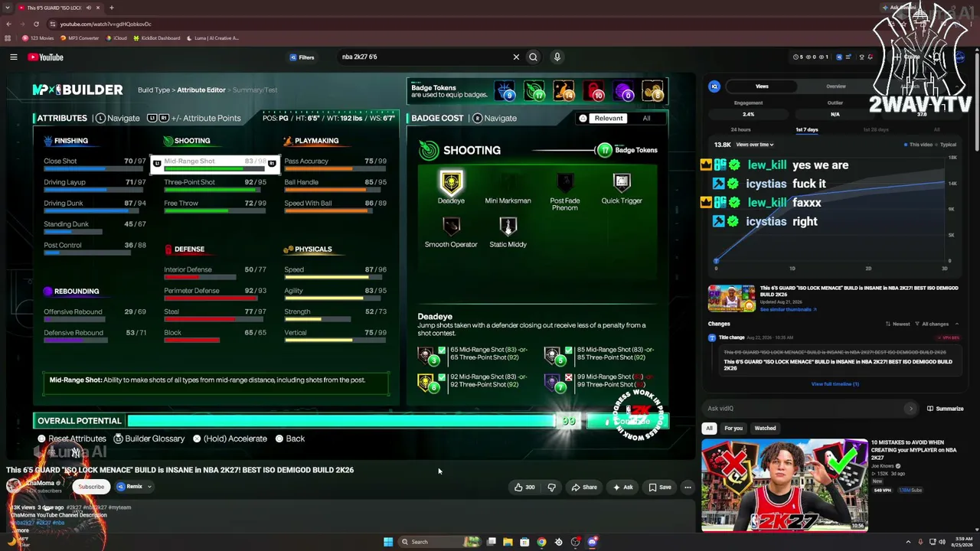
Task: Select the Watched chip
Action: click(x=765, y=429)
